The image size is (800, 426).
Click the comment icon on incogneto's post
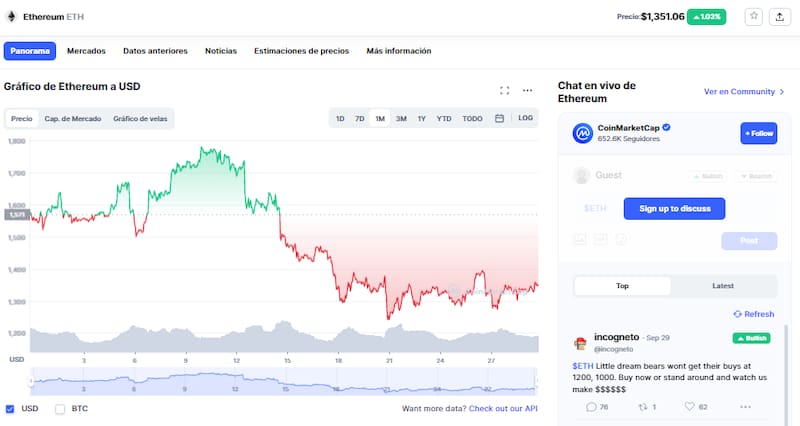pos(591,407)
